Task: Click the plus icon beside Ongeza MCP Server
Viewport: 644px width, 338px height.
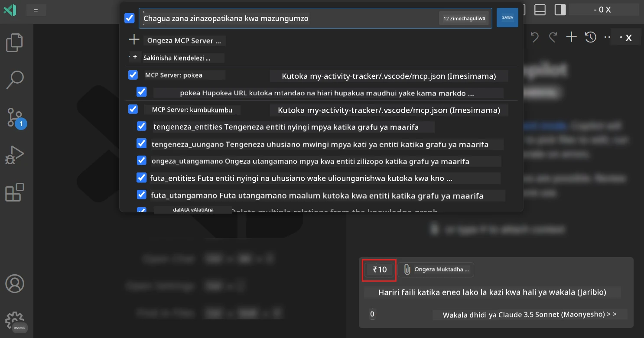Action: point(134,40)
